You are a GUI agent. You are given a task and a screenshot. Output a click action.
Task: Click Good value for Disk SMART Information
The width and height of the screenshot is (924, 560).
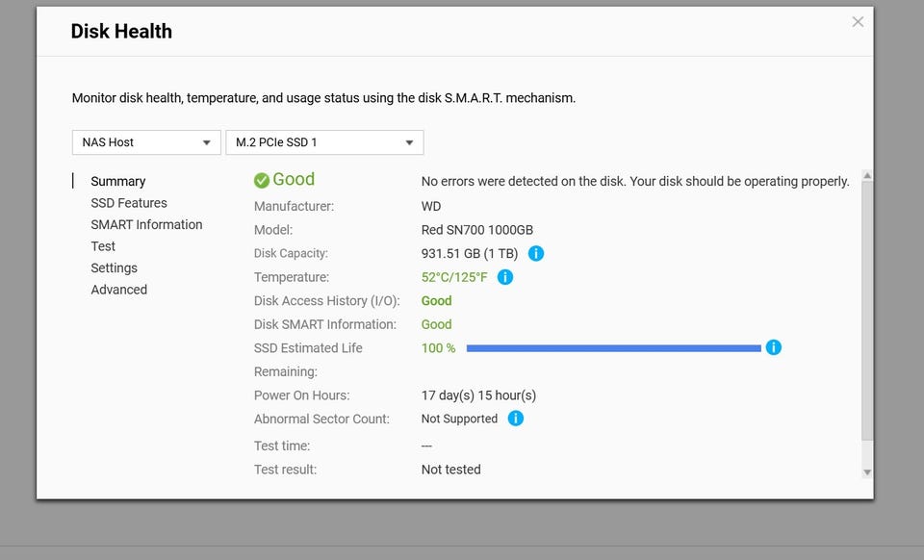[x=437, y=324]
